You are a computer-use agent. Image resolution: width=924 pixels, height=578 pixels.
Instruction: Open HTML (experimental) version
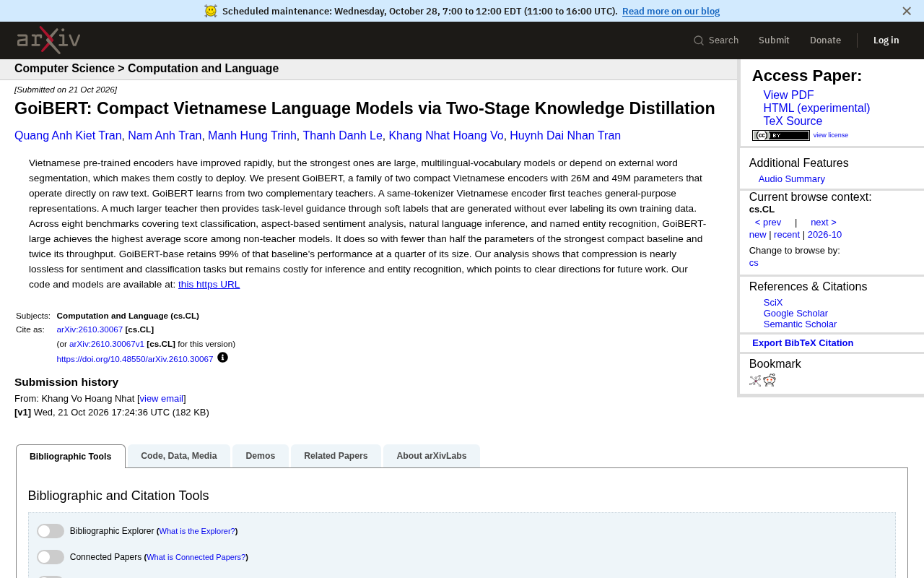click(x=816, y=108)
